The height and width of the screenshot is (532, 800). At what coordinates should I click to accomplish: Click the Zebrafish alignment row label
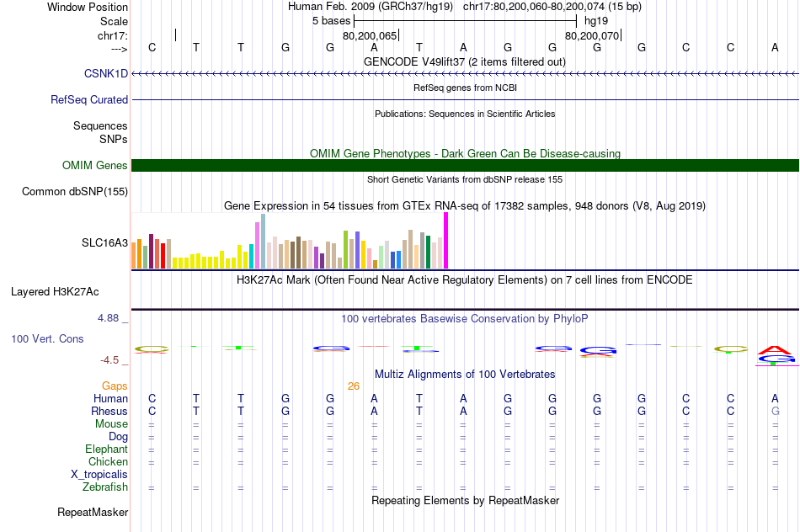pos(105,487)
